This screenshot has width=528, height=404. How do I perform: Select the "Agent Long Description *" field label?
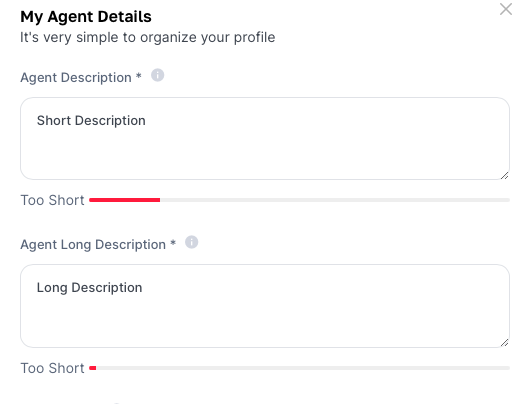98,244
